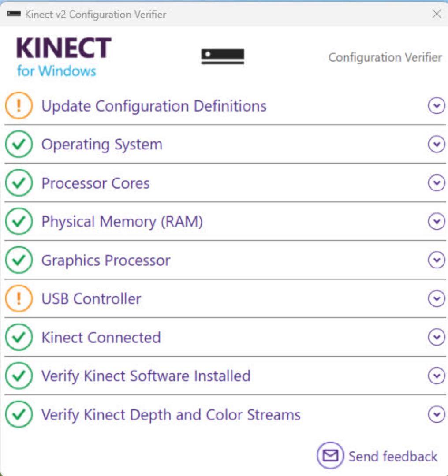The height and width of the screenshot is (476, 448).
Task: Expand the USB Controller details
Action: [x=436, y=298]
